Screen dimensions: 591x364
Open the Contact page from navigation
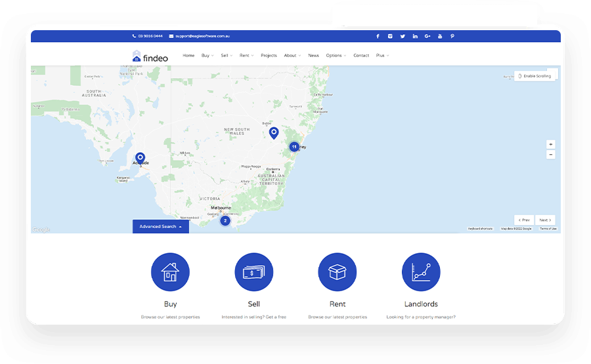[x=361, y=56]
